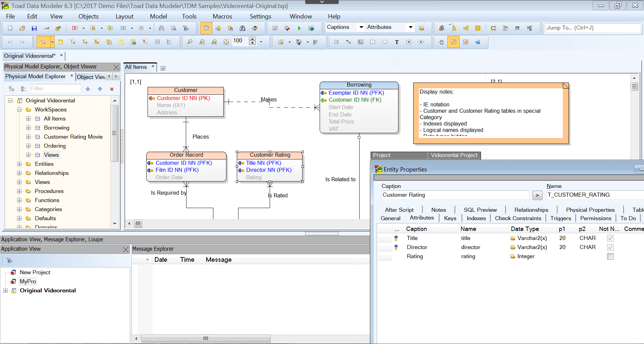644x344 pixels.
Task: Open the Macros menu
Action: pyautogui.click(x=222, y=16)
